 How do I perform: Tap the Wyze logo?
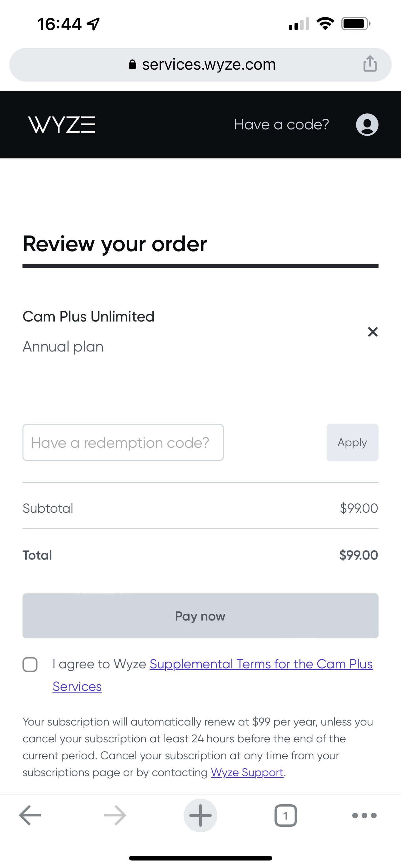click(62, 125)
